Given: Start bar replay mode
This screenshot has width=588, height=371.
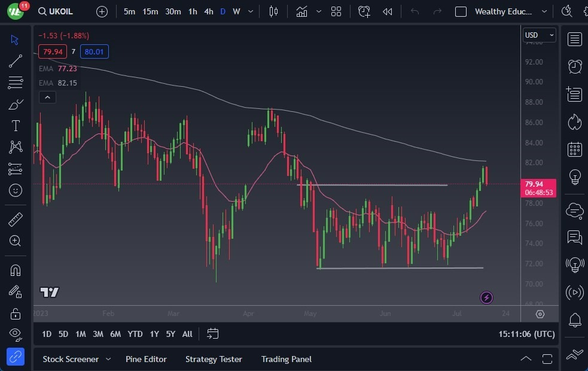Looking at the screenshot, I should [388, 11].
